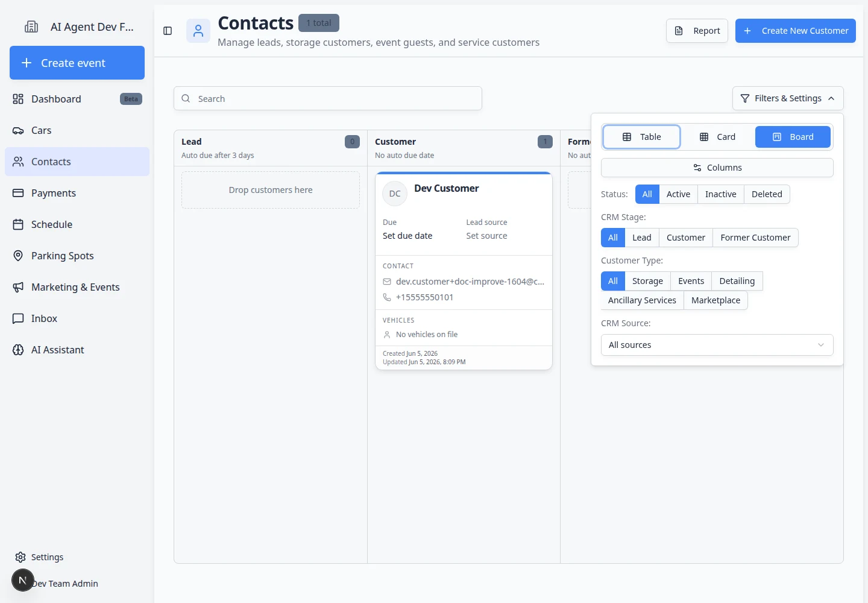The height and width of the screenshot is (603, 868).
Task: Click the building icon beside AI Agent Dev
Action: pyautogui.click(x=31, y=27)
